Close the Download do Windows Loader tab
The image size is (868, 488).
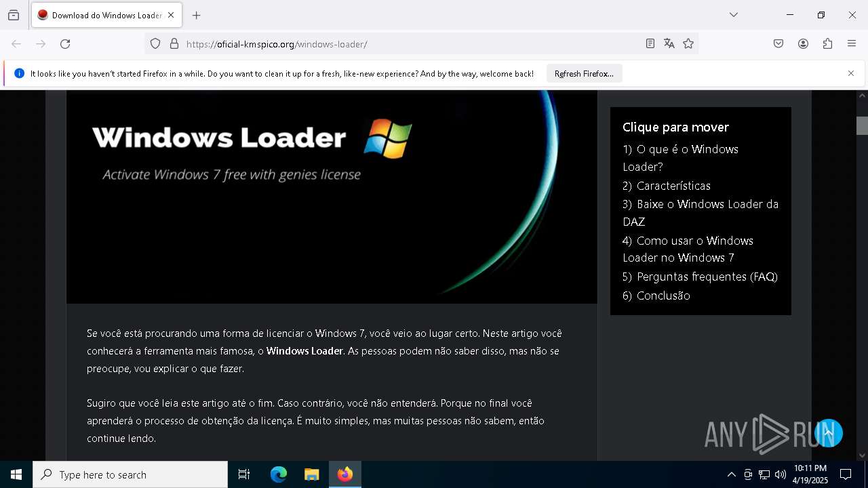171,15
